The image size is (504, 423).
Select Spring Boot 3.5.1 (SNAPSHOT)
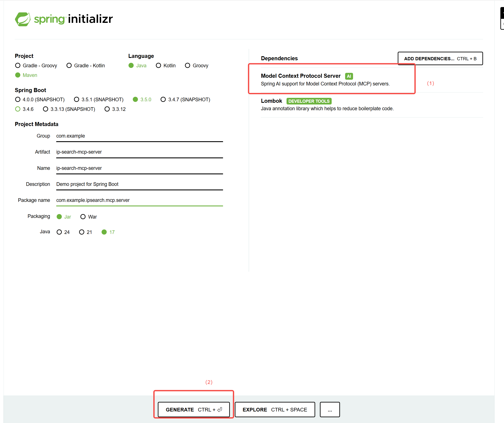pos(99,99)
